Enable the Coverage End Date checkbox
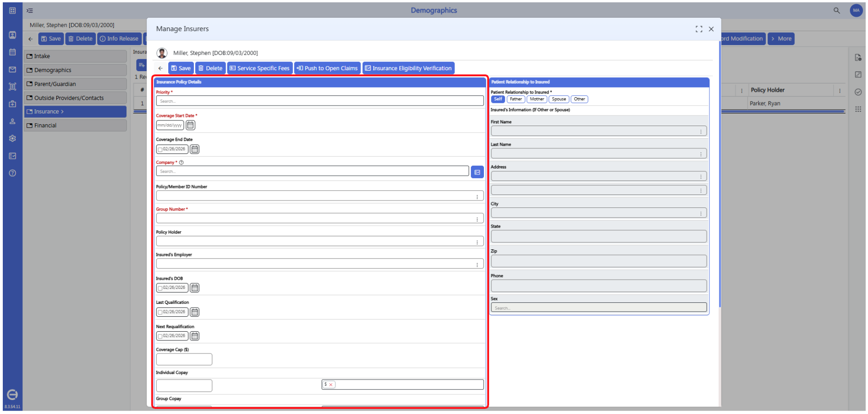Screen dimensions: 868x414 [x=160, y=149]
